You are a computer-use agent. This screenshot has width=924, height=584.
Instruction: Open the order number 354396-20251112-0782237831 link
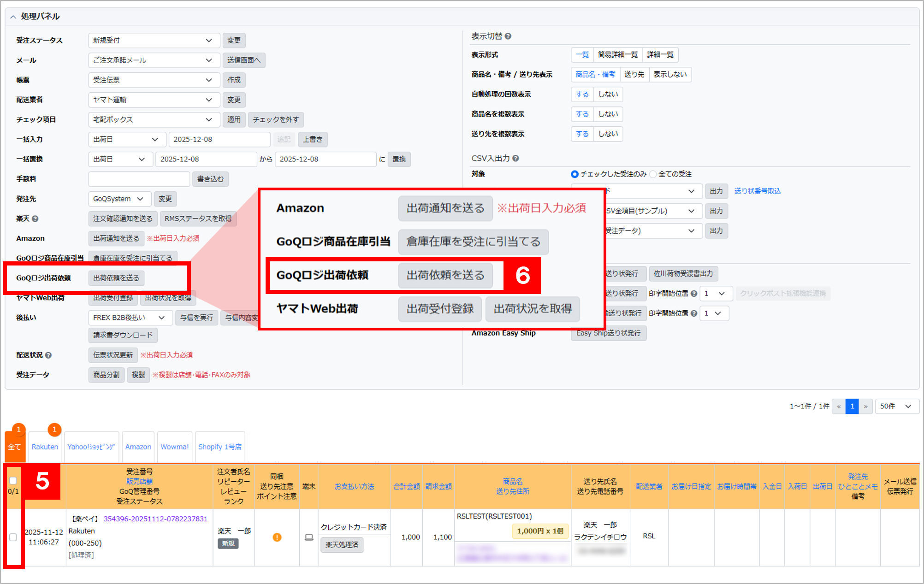tap(155, 519)
